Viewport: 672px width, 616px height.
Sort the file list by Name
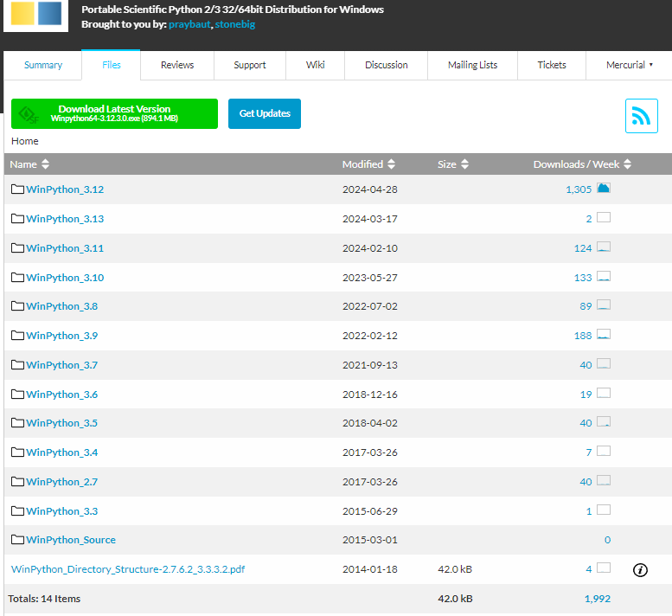pos(29,164)
